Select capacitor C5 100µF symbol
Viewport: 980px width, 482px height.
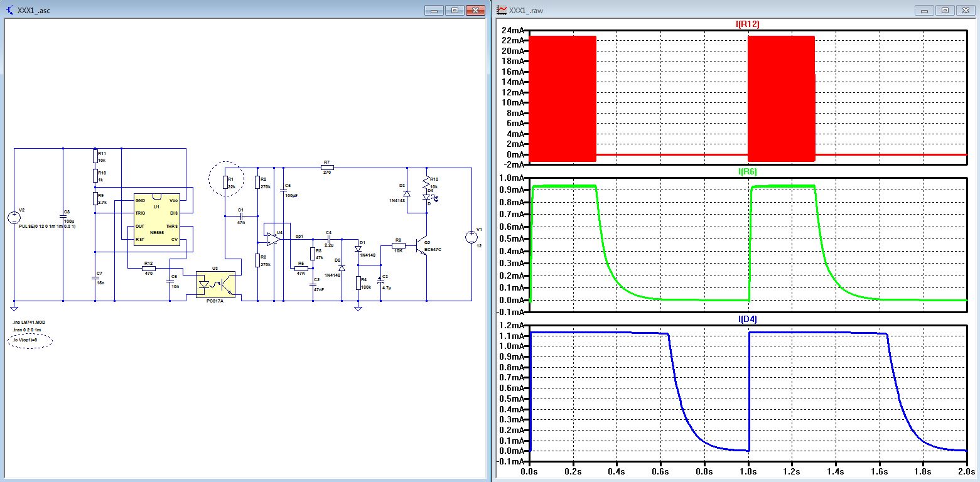[x=283, y=190]
